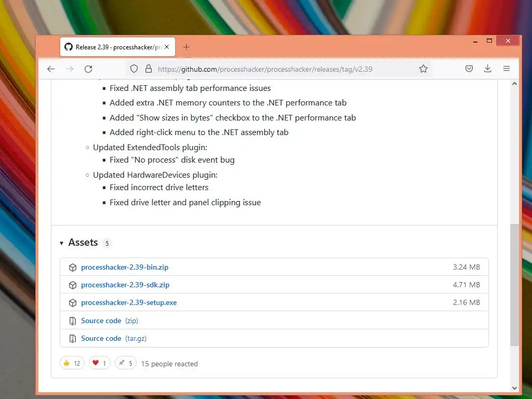Download Source code (zip)
532x399 pixels.
[x=110, y=321]
